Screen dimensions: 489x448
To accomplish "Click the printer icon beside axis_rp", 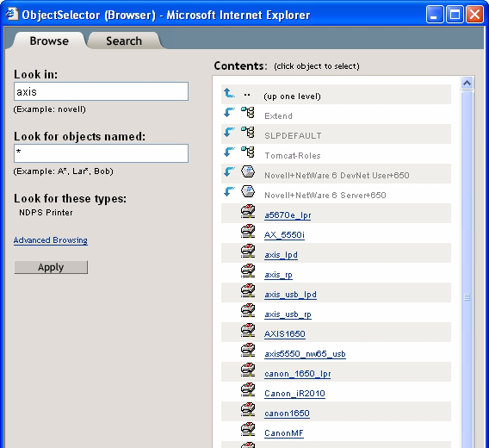I will (x=248, y=271).
